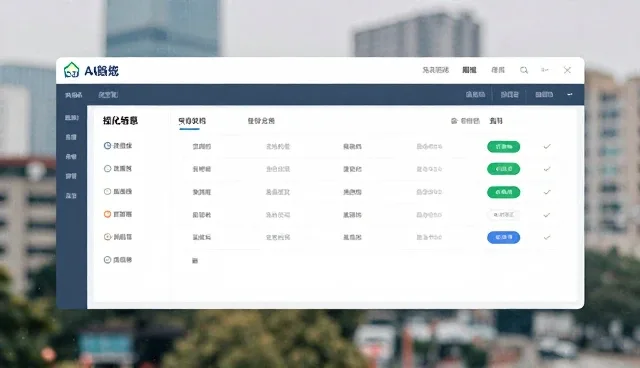
Task: Click the third grey clock icon in list
Action: point(107,191)
